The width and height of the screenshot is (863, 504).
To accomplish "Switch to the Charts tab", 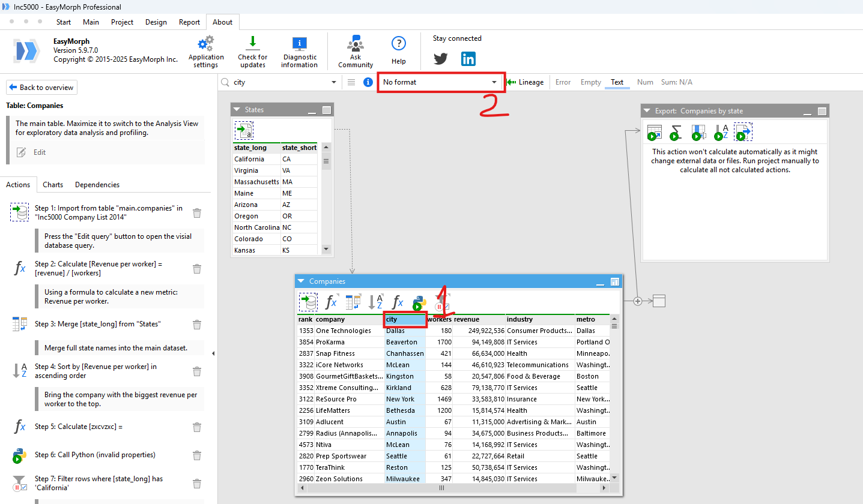I will 53,185.
